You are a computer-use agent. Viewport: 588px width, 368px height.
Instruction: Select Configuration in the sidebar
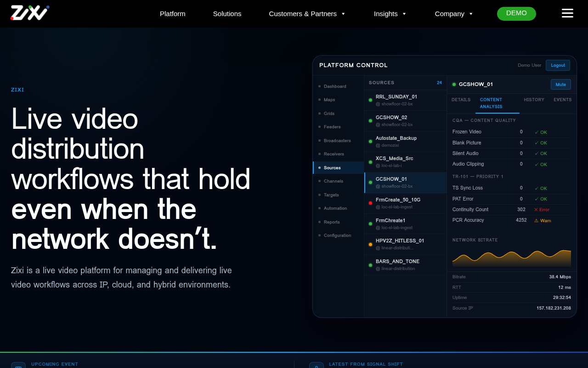tap(339, 236)
